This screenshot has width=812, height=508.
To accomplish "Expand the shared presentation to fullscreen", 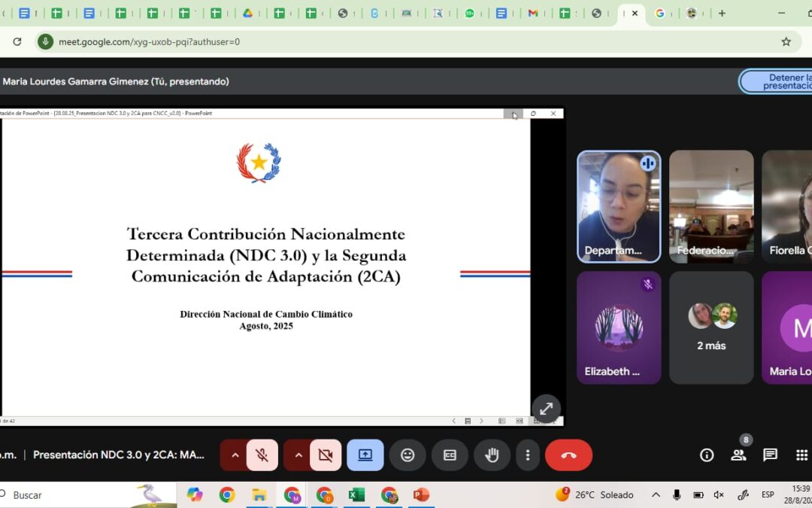I will (x=546, y=409).
